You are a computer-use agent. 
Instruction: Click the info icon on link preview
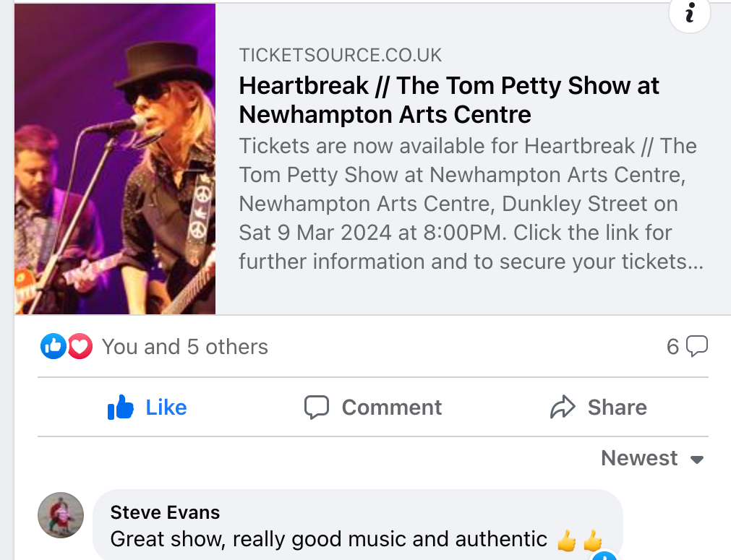click(x=689, y=13)
